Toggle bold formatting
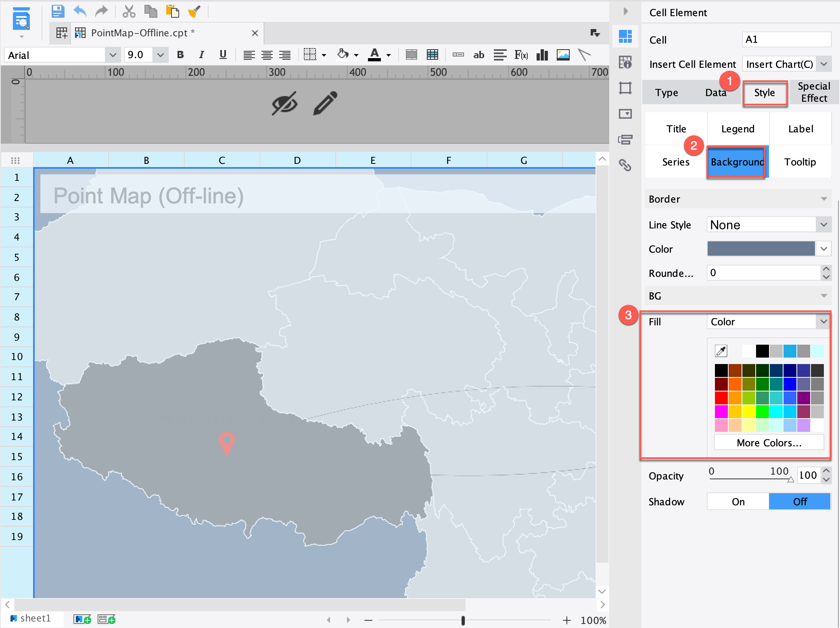The width and height of the screenshot is (840, 628). point(180,54)
